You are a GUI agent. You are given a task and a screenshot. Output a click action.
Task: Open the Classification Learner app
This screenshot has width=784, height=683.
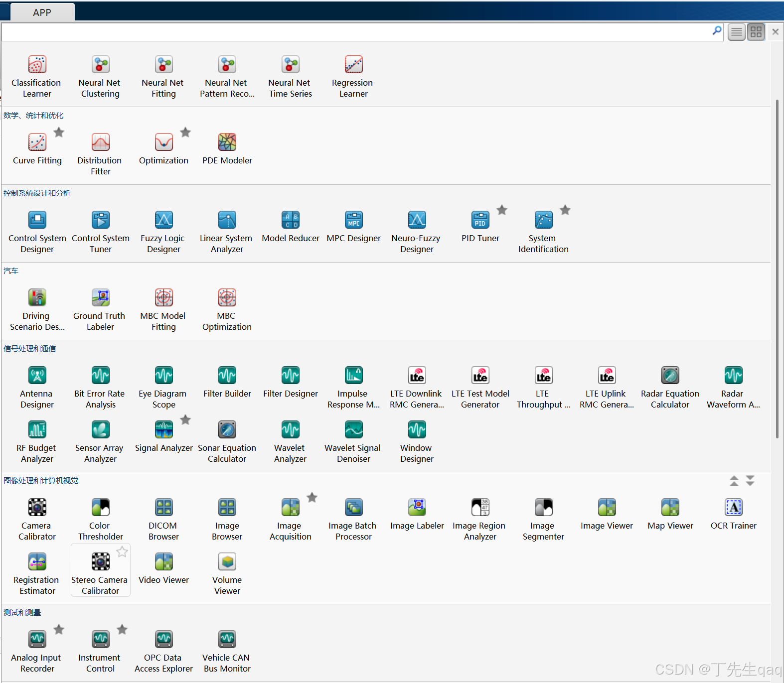37,77
